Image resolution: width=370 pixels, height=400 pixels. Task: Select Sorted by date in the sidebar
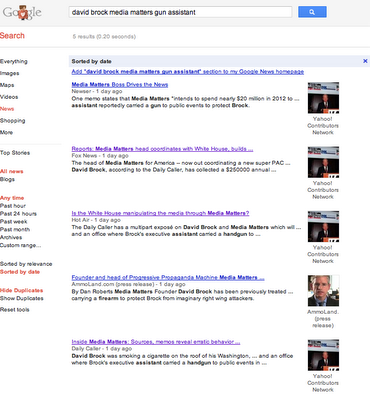[x=20, y=272]
